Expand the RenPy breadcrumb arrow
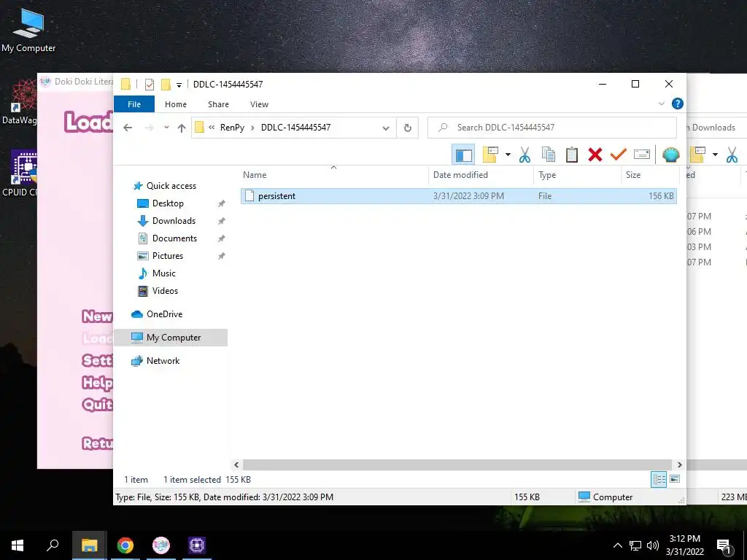The width and height of the screenshot is (747, 560). click(x=252, y=128)
